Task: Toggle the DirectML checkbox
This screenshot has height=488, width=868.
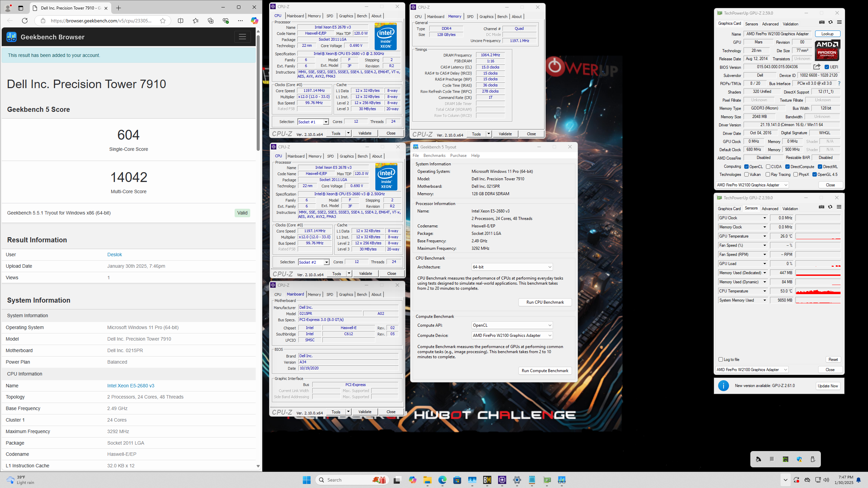Action: pyautogui.click(x=820, y=166)
